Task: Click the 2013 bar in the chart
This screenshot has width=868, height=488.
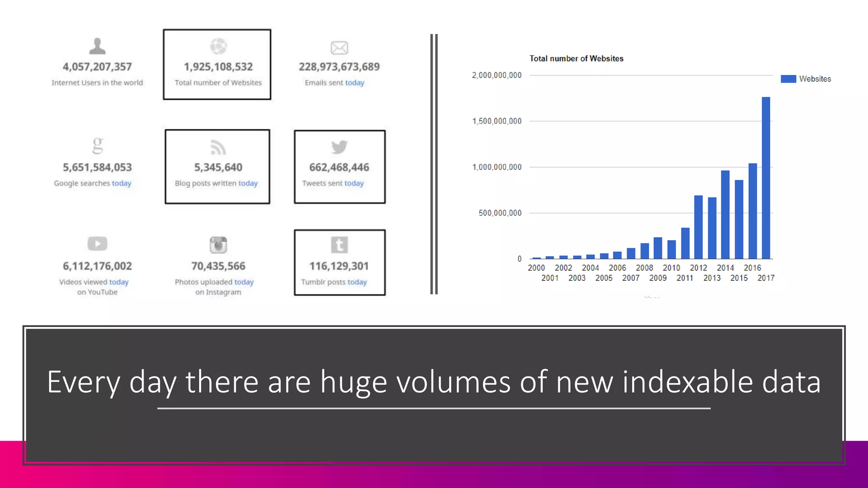Action: point(712,228)
